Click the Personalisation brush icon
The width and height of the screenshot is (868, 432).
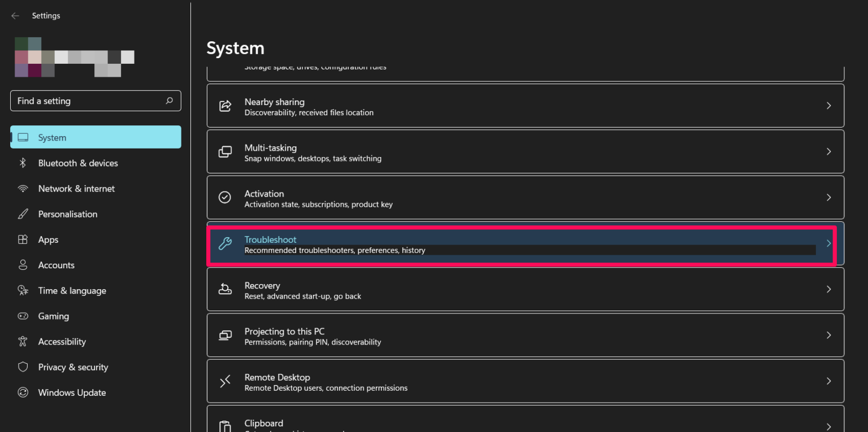pos(23,213)
